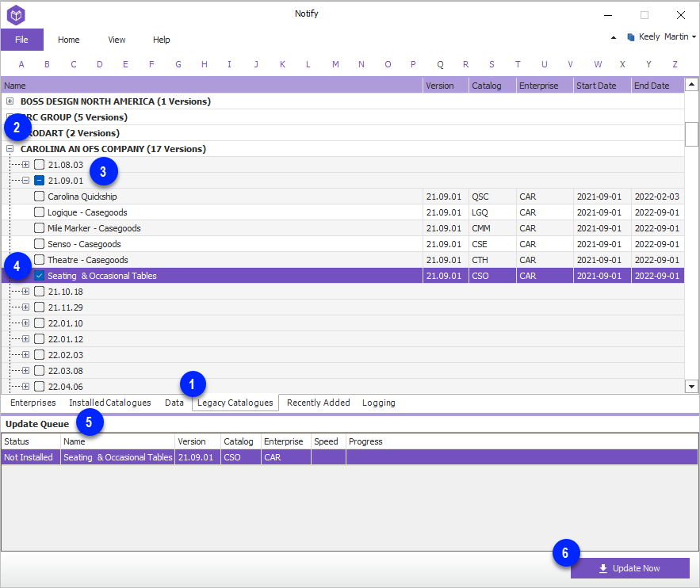Check the 21.10.18 version checkbox
Screen dimensions: 700x588
pyautogui.click(x=40, y=292)
